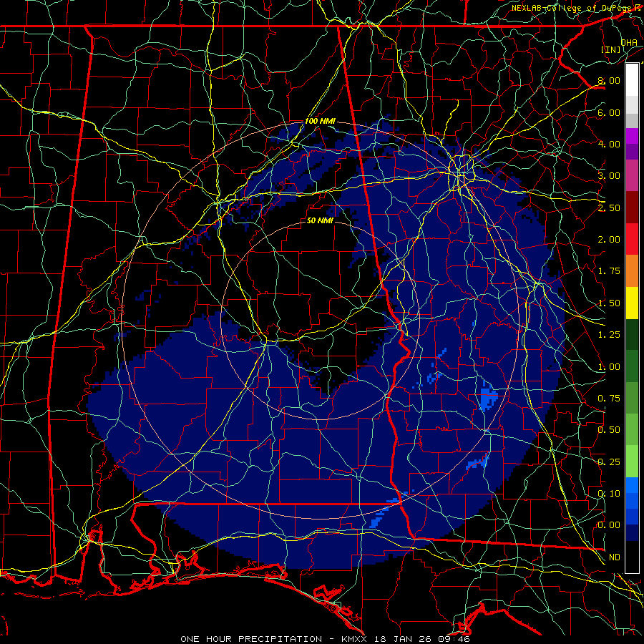Click the 1.75 legend value

coord(609,271)
